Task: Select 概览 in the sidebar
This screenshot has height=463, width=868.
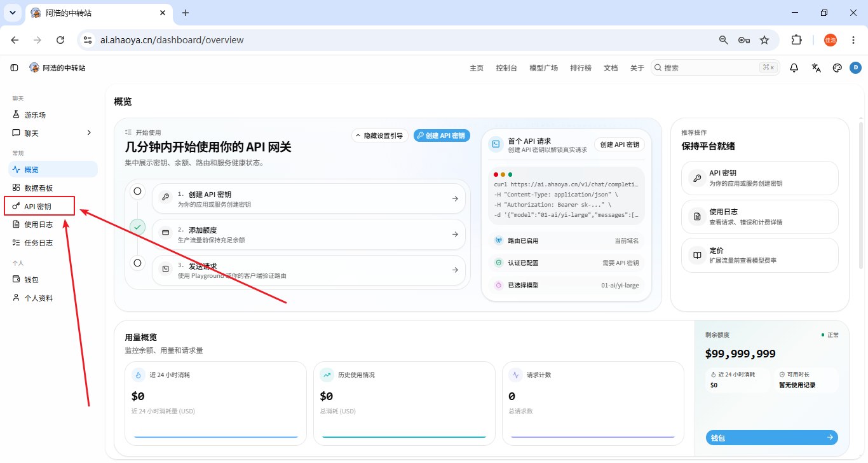Action: coord(53,170)
